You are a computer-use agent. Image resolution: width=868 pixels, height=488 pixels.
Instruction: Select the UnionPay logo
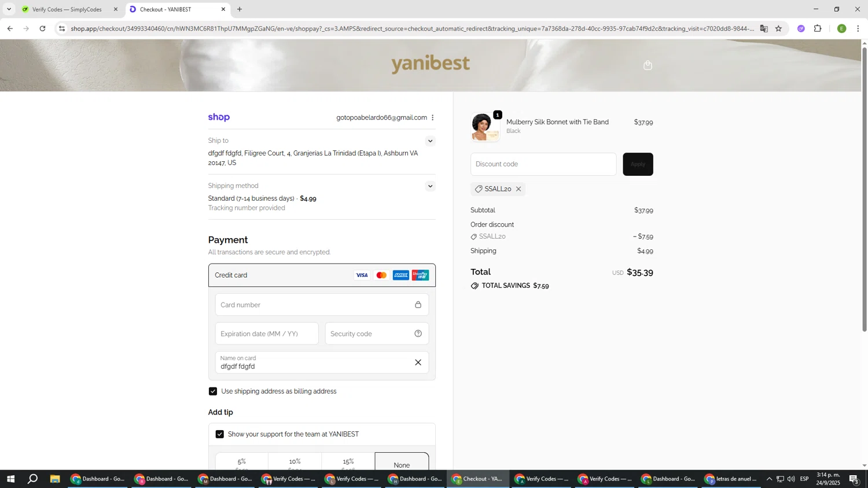point(421,275)
